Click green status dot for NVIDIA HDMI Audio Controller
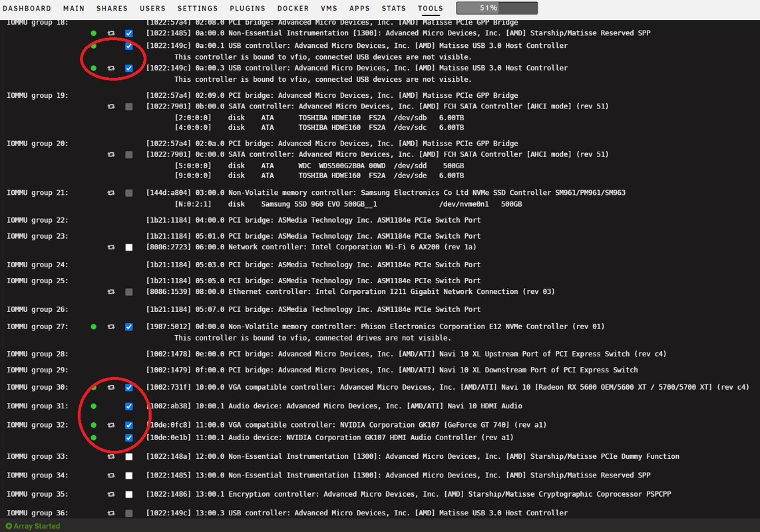The width and height of the screenshot is (760, 532). point(94,438)
